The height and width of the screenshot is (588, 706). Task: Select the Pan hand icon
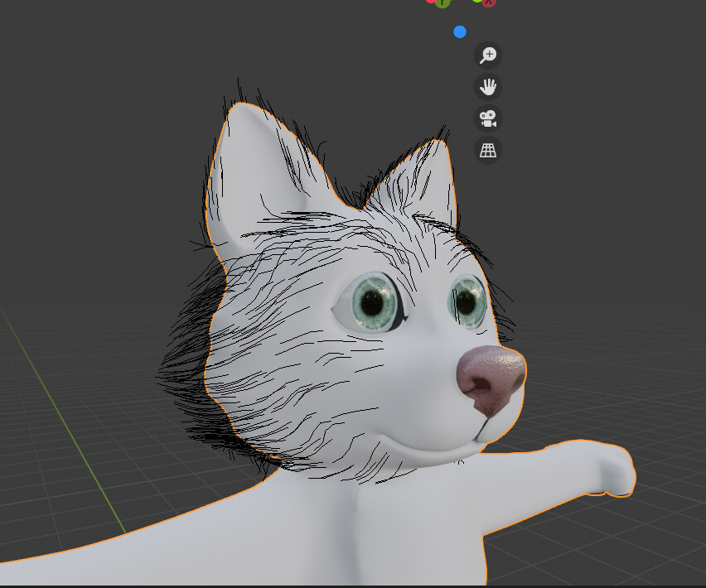click(x=487, y=87)
